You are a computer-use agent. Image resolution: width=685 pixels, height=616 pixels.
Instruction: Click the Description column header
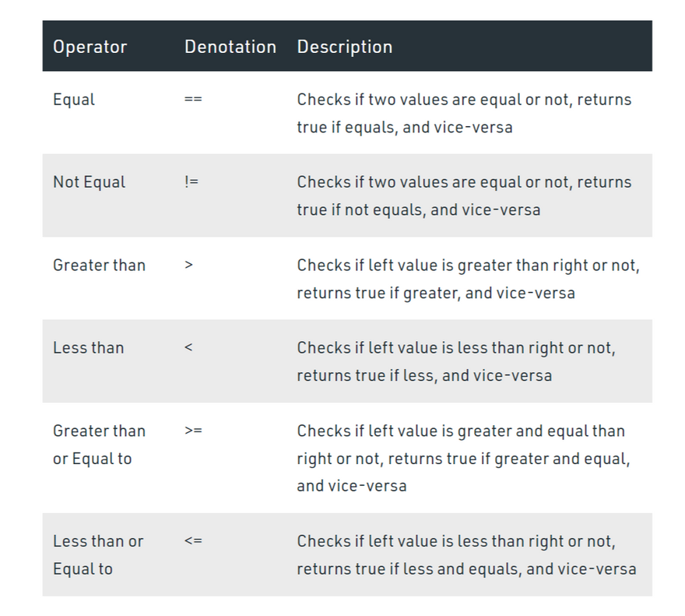coord(344,47)
